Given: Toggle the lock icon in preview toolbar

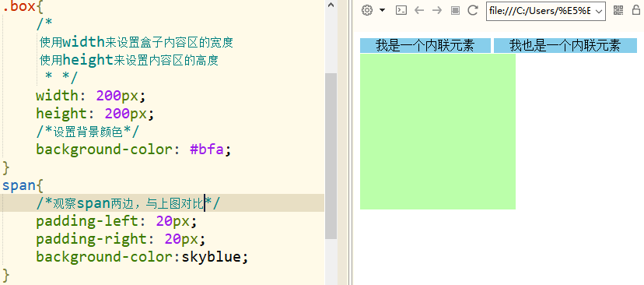Looking at the screenshot, I should [636, 10].
